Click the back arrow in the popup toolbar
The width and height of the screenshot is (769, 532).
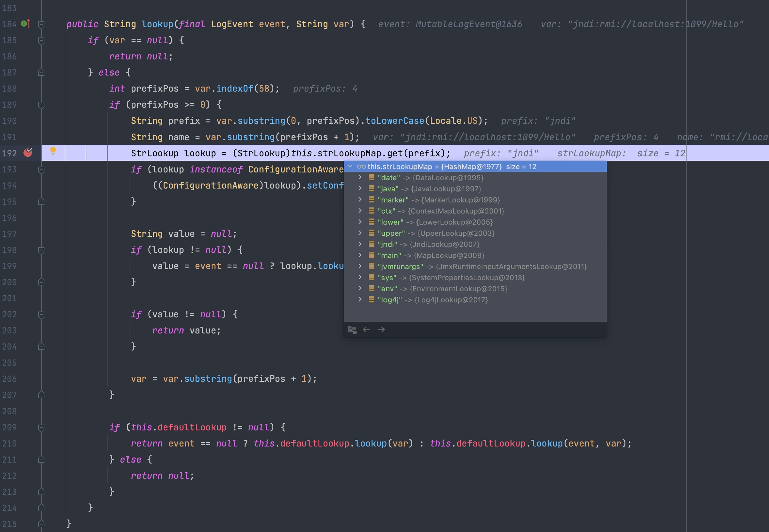click(366, 330)
